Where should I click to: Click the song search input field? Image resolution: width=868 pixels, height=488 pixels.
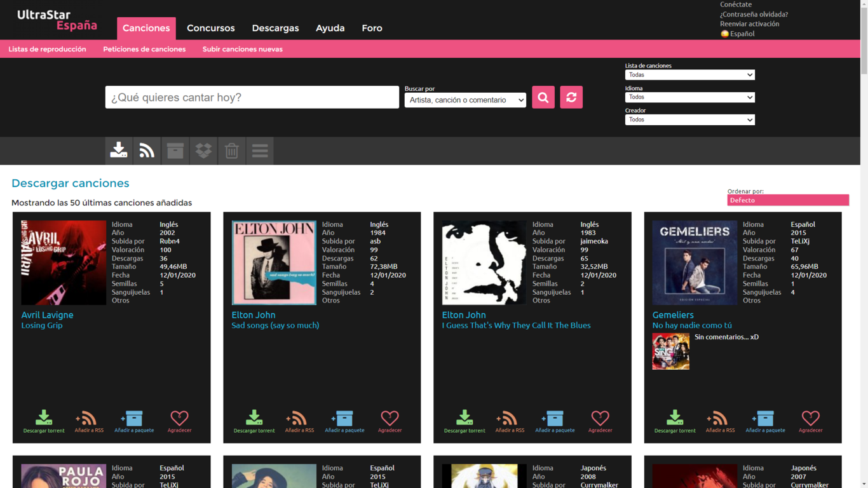coord(252,97)
